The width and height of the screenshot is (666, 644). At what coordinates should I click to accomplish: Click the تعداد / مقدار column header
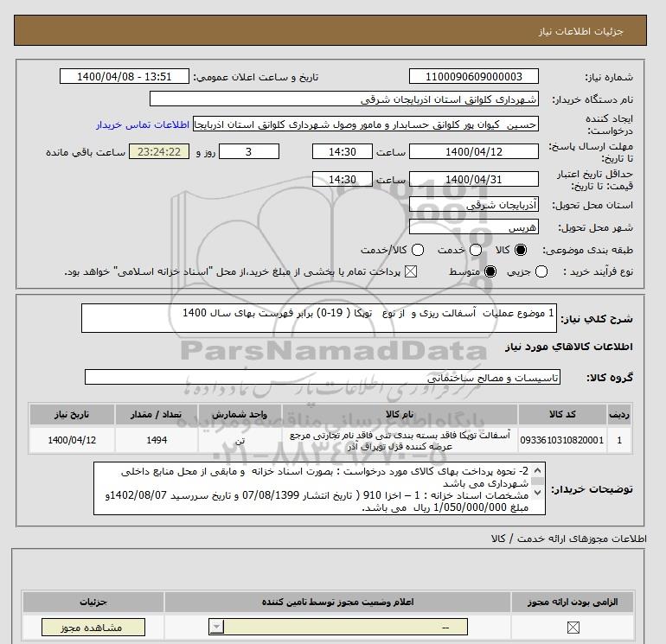point(157,414)
